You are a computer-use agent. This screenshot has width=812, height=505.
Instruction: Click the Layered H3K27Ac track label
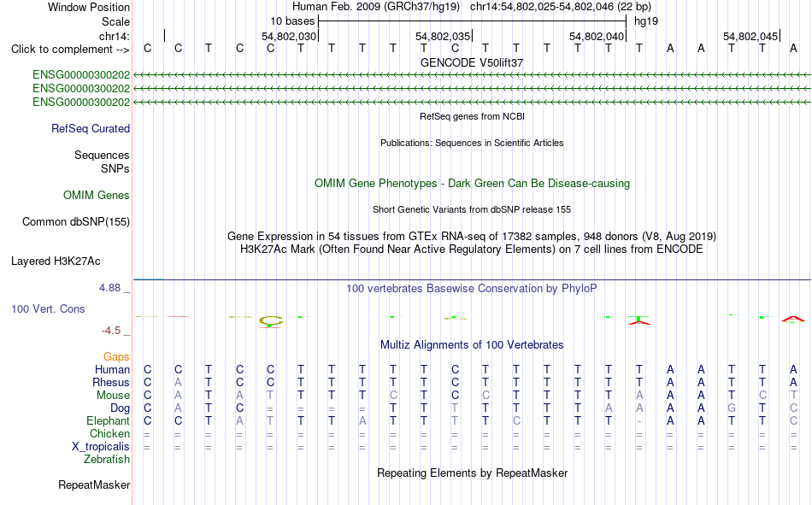point(56,261)
